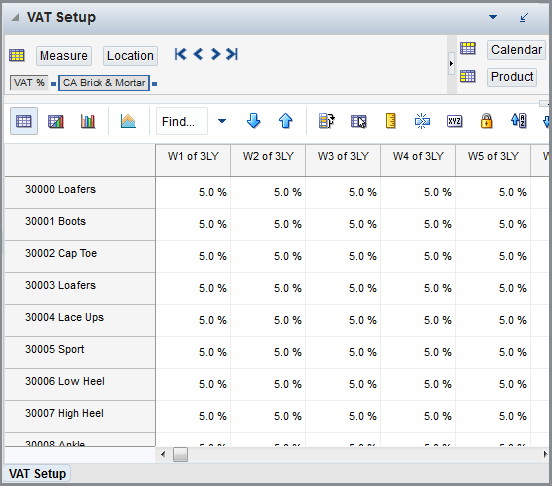The width and height of the screenshot is (552, 486).
Task: Click the sort A-Z icon
Action: coord(519,121)
